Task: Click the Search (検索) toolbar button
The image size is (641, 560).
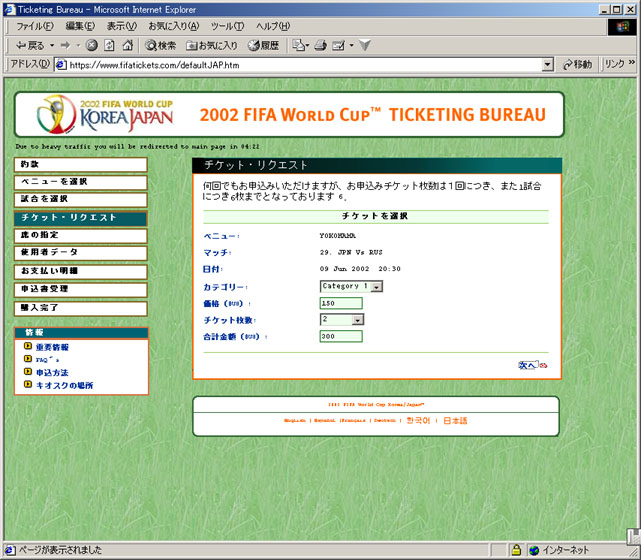Action: [160, 45]
